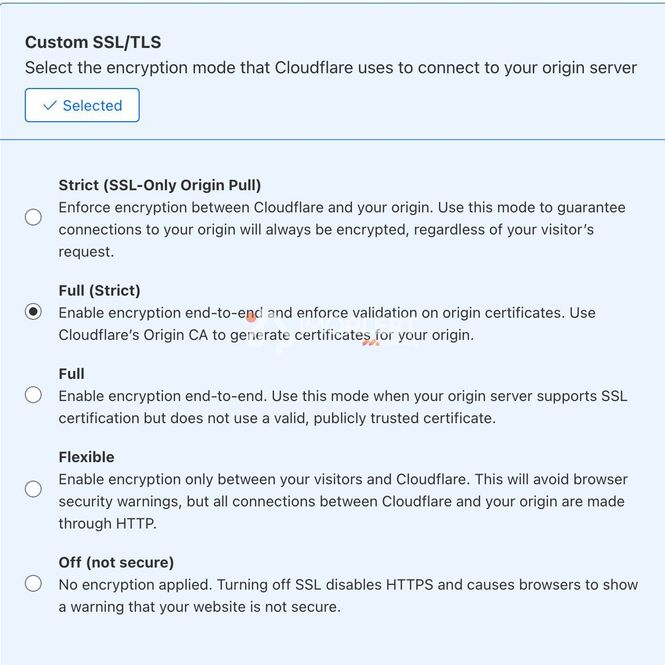Click the Selected button

pyautogui.click(x=82, y=105)
